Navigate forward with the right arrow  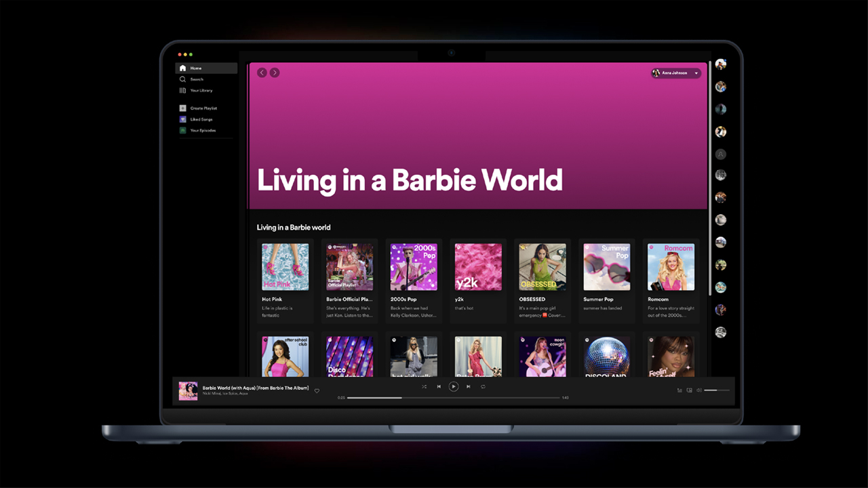click(275, 73)
